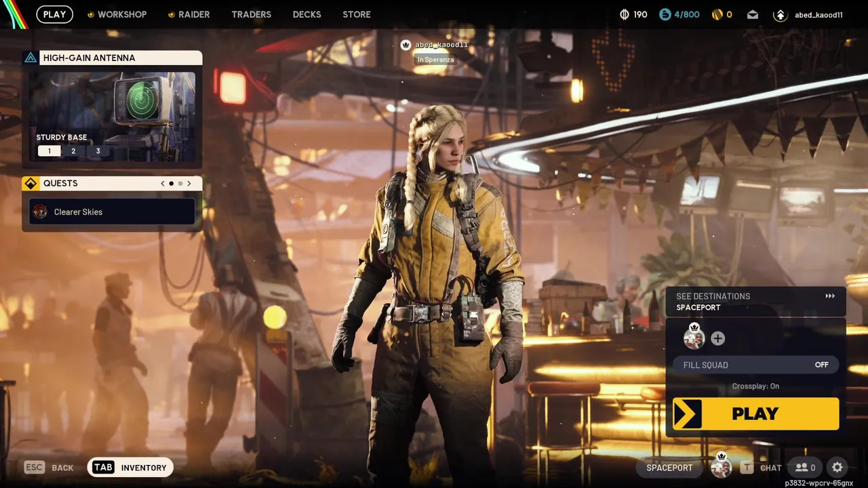Select Sturdy Base step 1
This screenshot has width=868, height=488.
pyautogui.click(x=49, y=151)
